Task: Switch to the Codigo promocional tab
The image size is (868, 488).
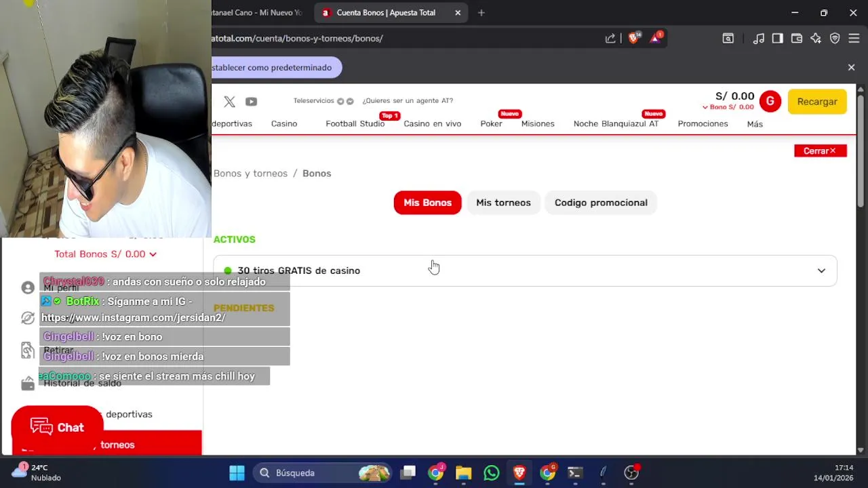Action: point(601,203)
